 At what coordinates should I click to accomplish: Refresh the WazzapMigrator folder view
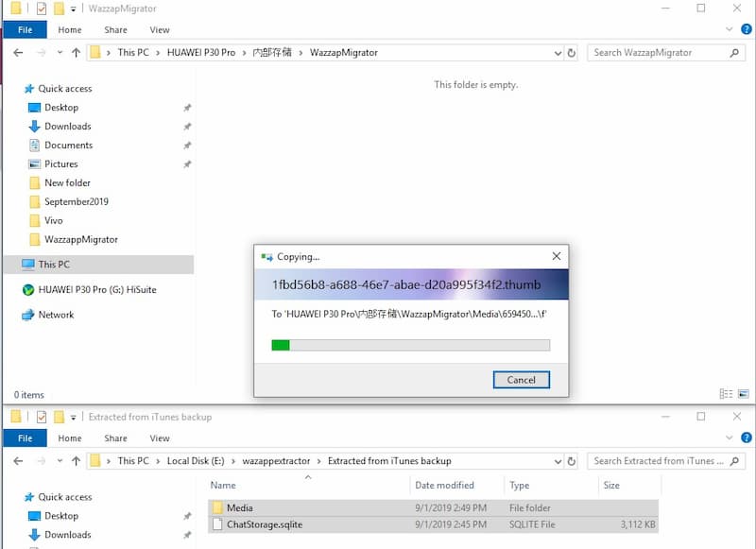click(x=572, y=53)
